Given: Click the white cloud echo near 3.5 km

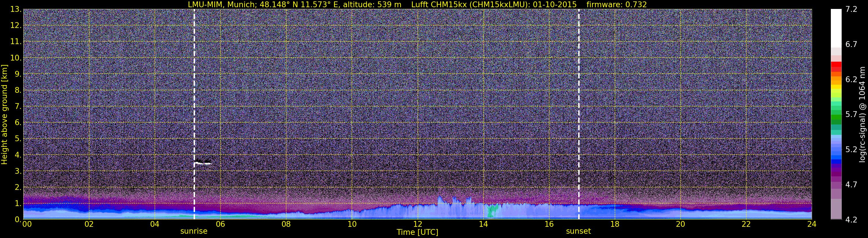Looking at the screenshot, I should tap(203, 163).
